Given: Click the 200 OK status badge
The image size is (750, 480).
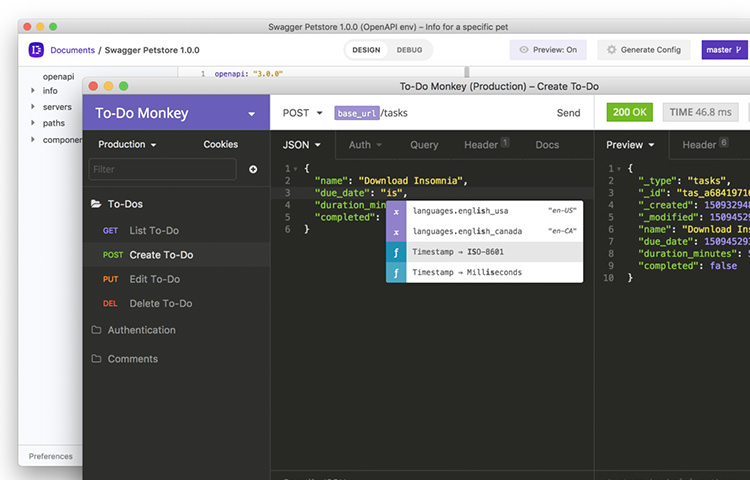Looking at the screenshot, I should [629, 112].
